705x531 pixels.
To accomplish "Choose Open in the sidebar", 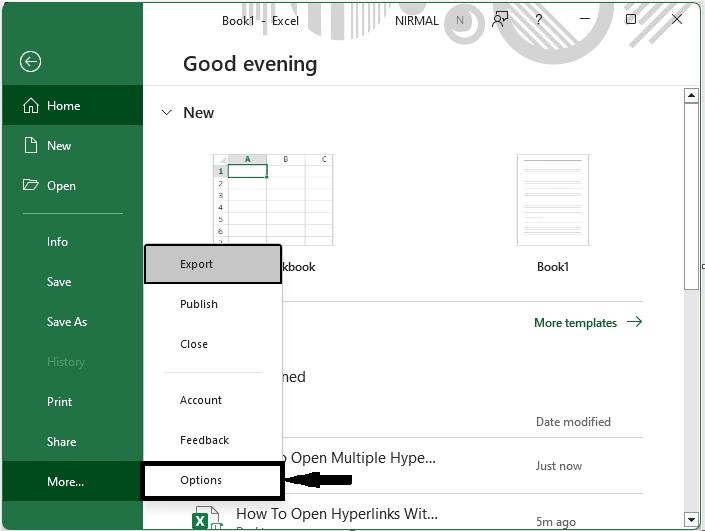I will (72, 186).
